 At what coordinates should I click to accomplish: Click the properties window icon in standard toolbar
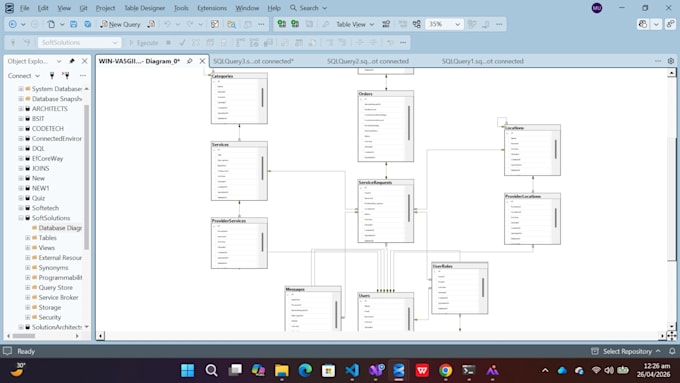215,24
